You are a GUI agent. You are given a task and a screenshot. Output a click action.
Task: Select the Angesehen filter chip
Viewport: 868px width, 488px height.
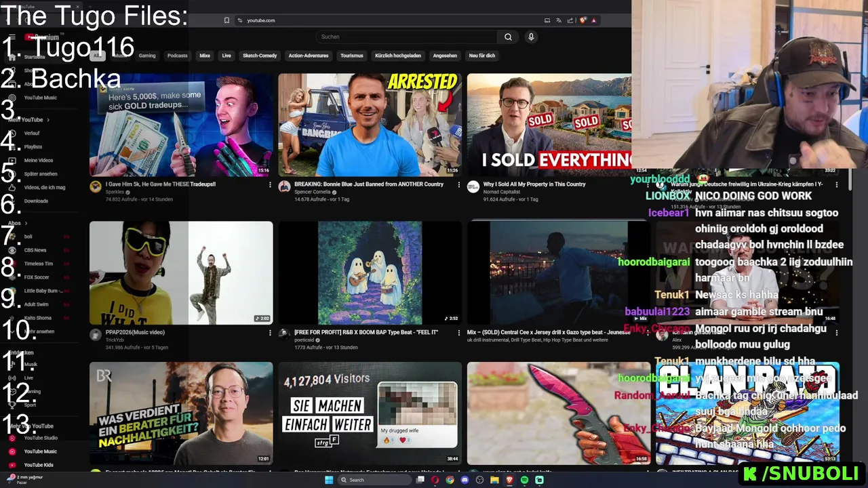tap(445, 56)
